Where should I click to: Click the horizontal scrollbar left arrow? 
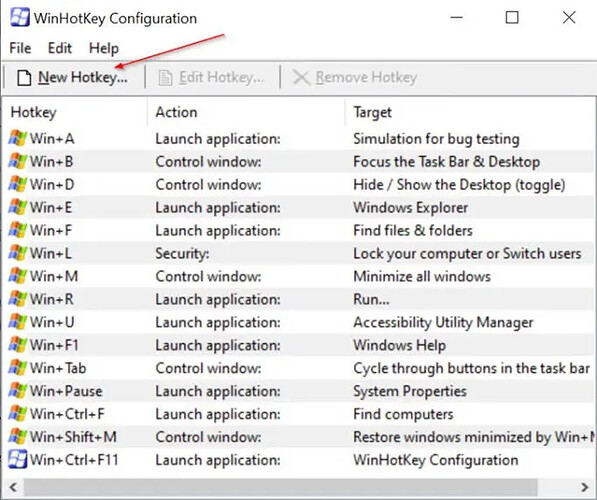pyautogui.click(x=13, y=487)
